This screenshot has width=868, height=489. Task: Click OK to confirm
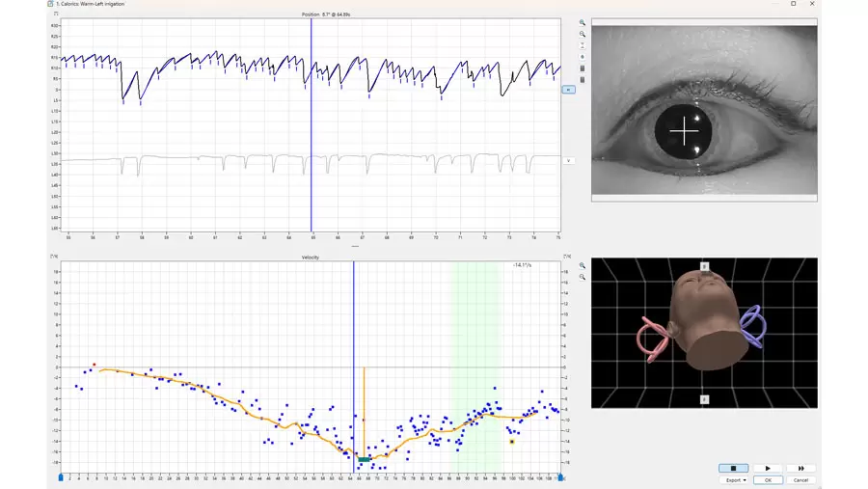768,479
